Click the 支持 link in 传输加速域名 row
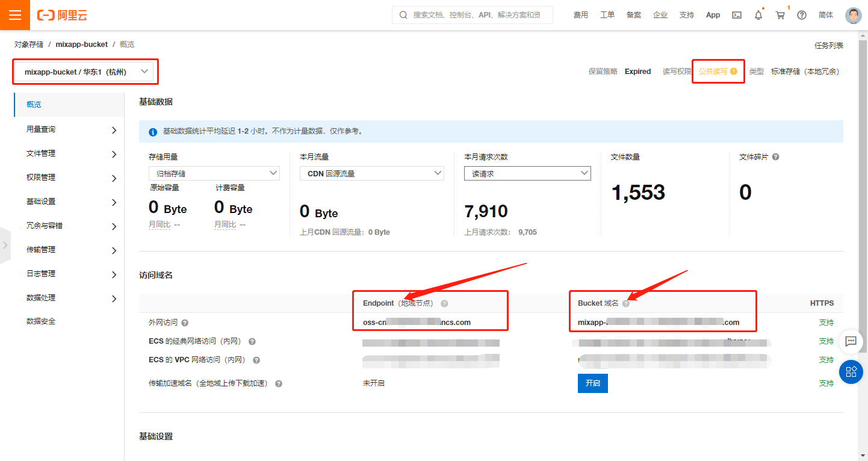 pyautogui.click(x=826, y=383)
